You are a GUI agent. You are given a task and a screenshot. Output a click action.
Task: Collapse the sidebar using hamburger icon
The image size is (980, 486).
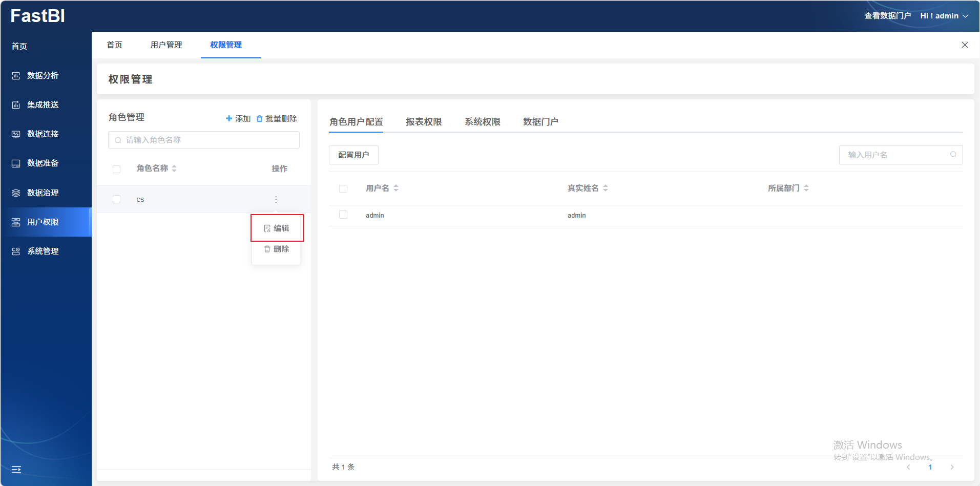tap(16, 470)
